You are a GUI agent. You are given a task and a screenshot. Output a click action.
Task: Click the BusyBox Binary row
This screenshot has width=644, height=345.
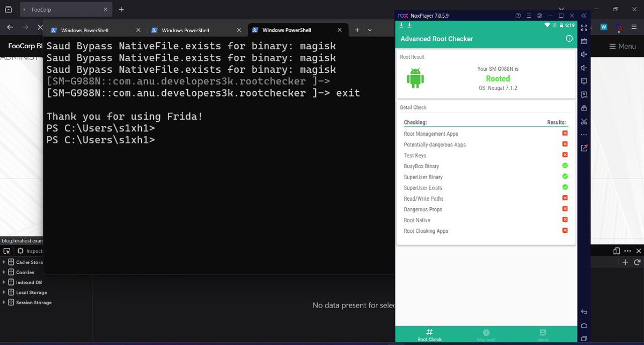(x=486, y=166)
